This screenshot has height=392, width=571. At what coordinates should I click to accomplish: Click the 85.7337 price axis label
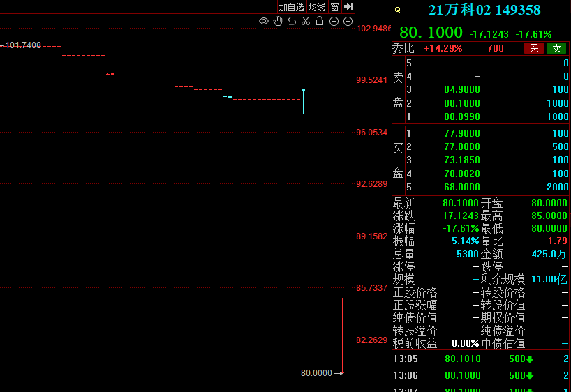[x=372, y=288]
